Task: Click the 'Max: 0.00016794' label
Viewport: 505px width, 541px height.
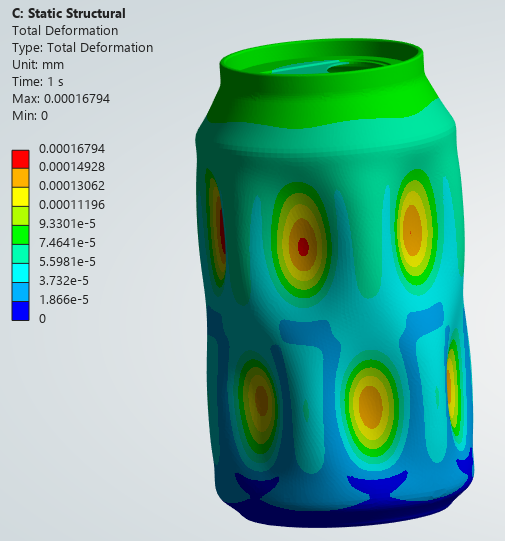Action: point(61,99)
